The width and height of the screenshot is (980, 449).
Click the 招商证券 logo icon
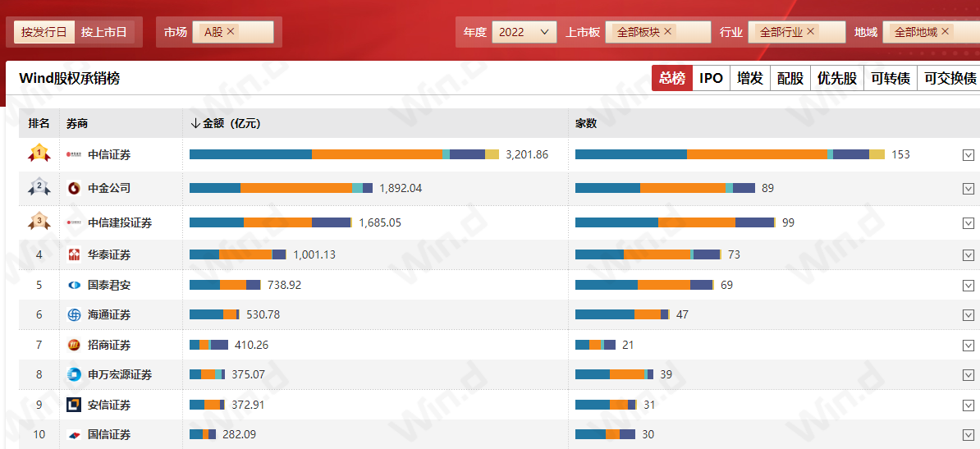pyautogui.click(x=74, y=345)
